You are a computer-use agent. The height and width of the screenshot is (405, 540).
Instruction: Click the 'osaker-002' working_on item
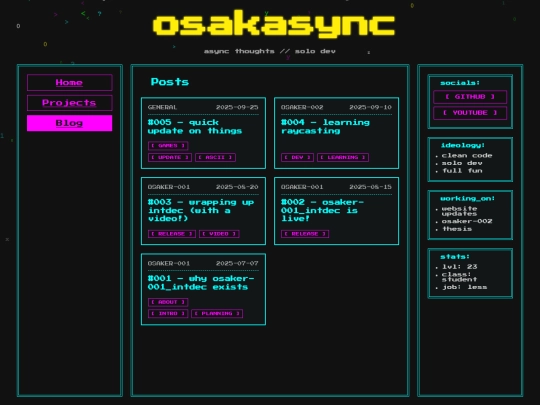point(467,221)
